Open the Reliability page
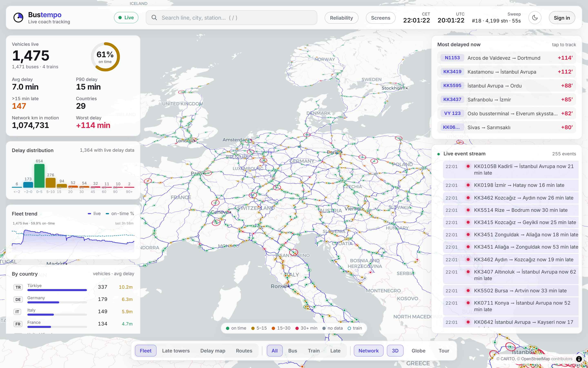Viewport: 588px width, 368px height. click(x=341, y=18)
